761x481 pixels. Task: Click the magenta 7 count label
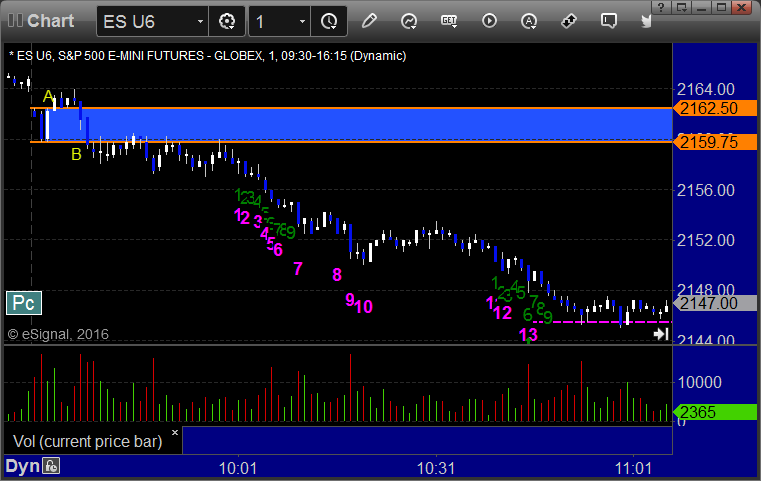pos(298,268)
